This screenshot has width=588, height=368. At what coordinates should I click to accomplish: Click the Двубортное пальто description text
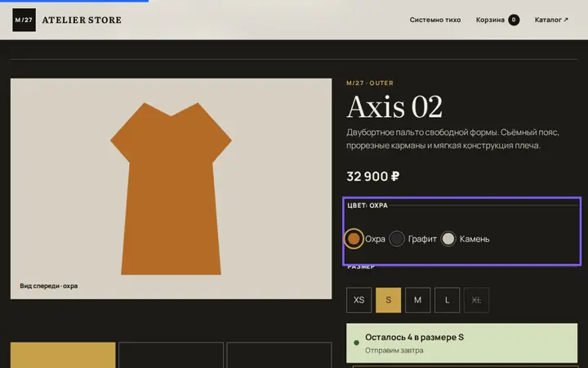(x=452, y=138)
